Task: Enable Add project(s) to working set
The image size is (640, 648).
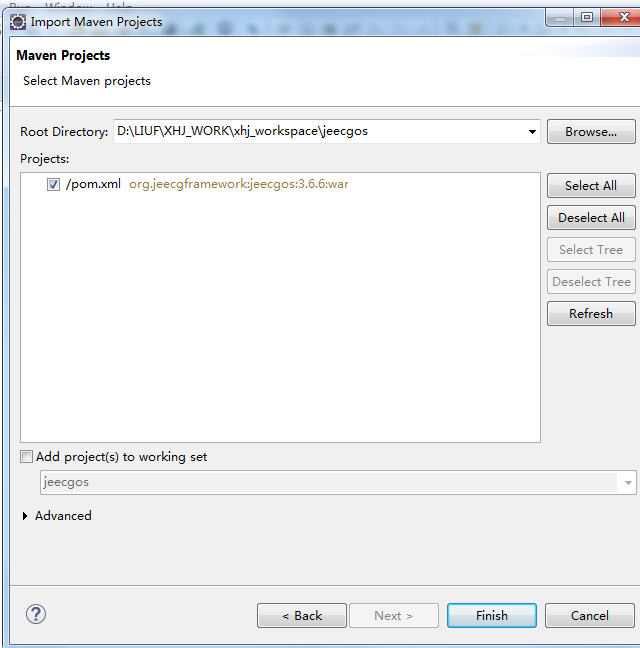Action: point(26,457)
